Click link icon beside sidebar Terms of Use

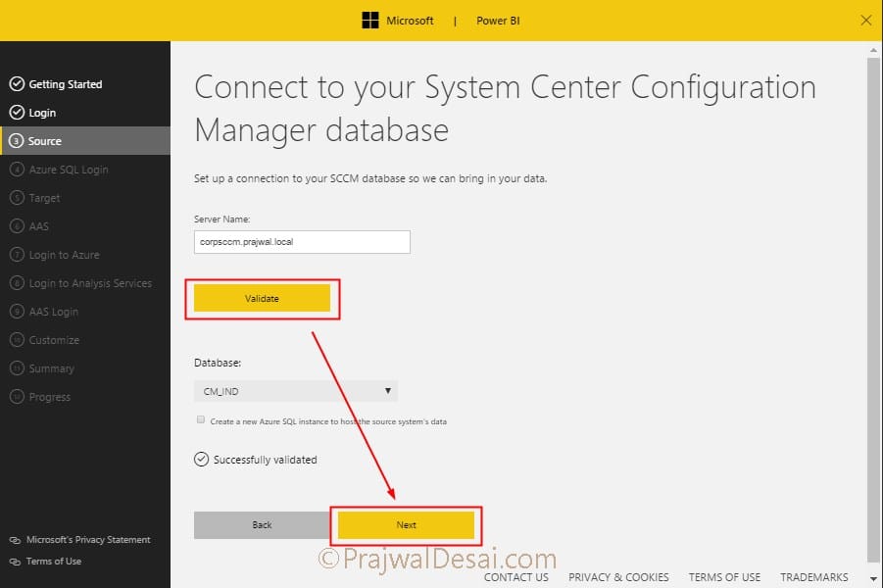(16, 562)
